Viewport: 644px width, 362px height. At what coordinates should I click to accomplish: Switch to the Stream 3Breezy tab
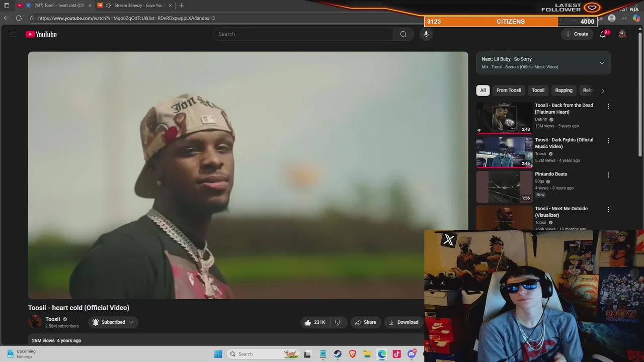tap(136, 6)
